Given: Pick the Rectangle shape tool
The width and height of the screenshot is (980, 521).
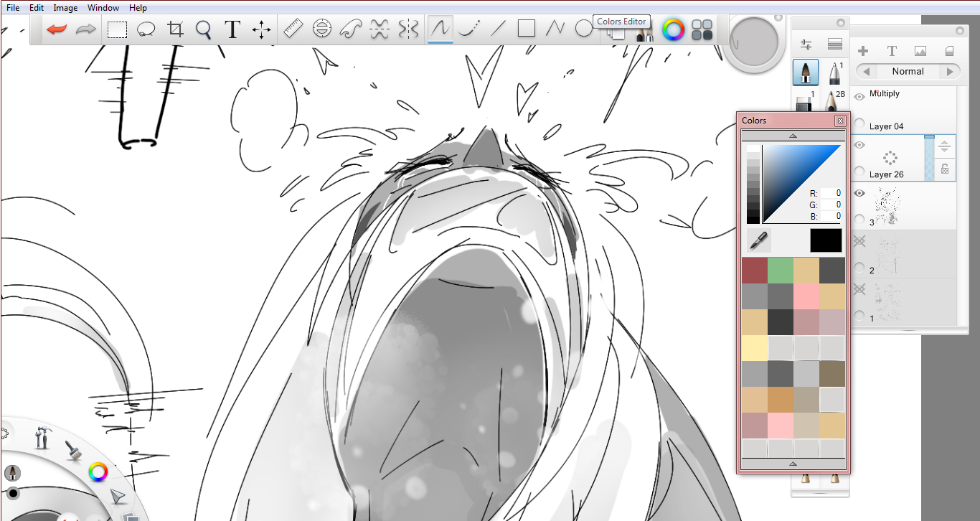Looking at the screenshot, I should click(x=527, y=29).
